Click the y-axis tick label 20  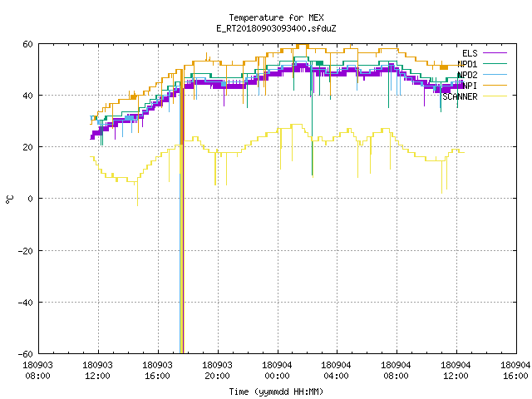click(27, 147)
